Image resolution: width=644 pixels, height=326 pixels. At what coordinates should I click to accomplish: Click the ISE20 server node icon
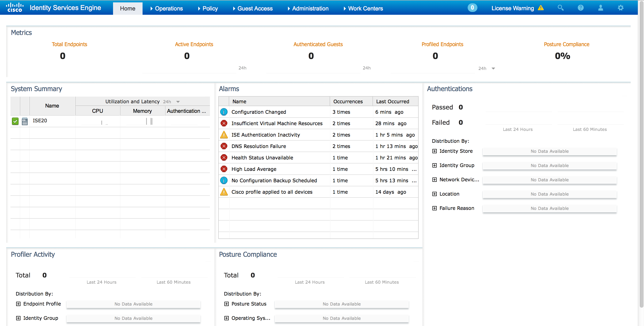coord(25,121)
